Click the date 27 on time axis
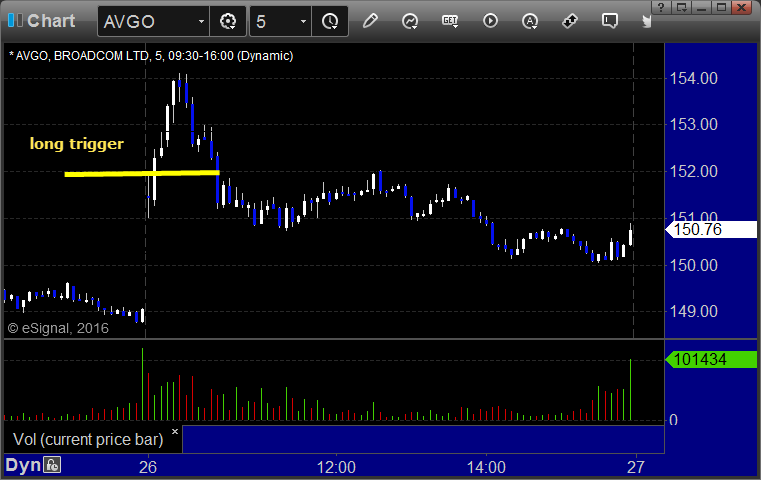The height and width of the screenshot is (480, 761). tap(635, 467)
